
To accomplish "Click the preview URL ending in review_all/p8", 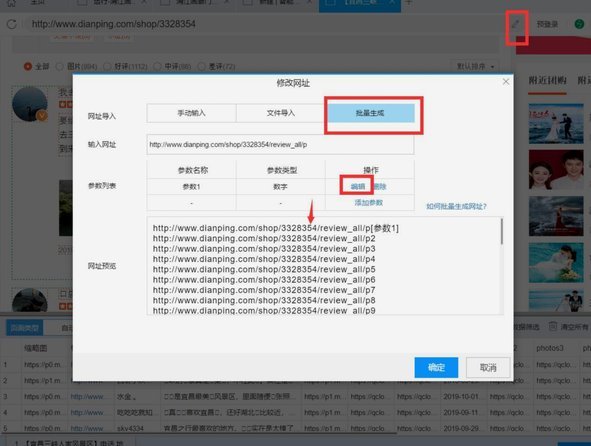I will pos(264,300).
